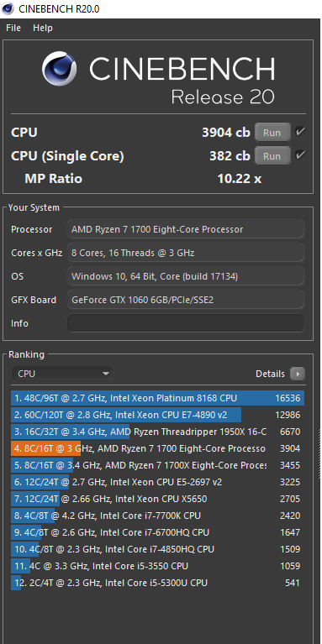Select ranking row Intel Core i7-7700K
322x644 pixels.
point(157,516)
